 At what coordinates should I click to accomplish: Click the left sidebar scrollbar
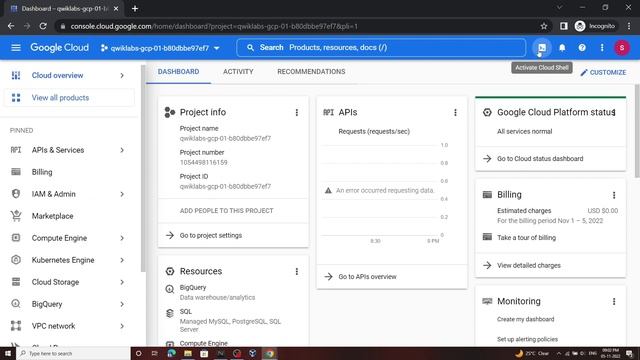(x=142, y=168)
